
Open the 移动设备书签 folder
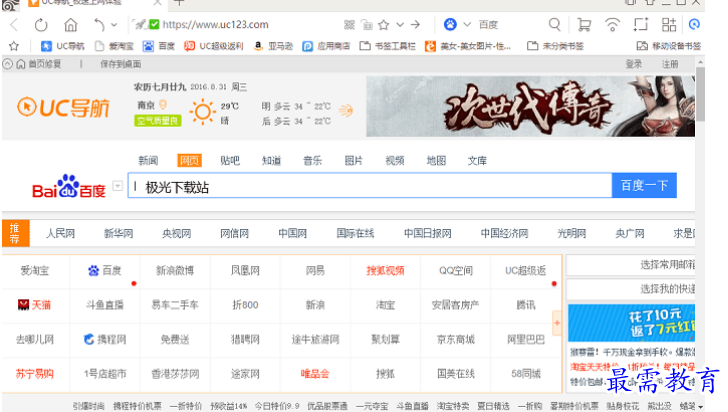click(x=669, y=46)
